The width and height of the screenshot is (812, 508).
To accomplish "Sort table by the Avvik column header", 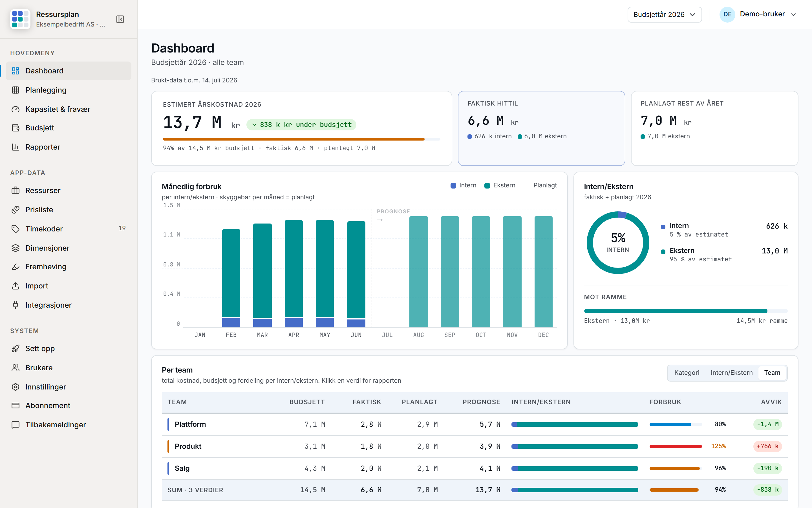I will tap(771, 402).
